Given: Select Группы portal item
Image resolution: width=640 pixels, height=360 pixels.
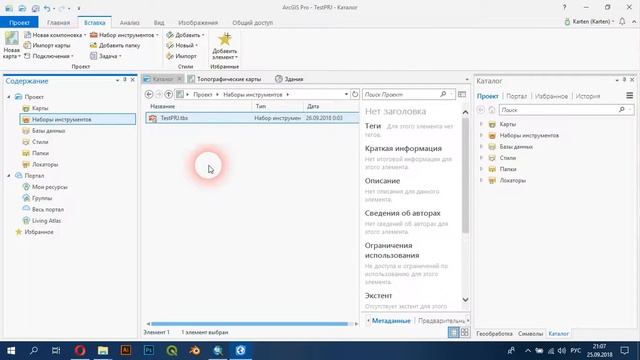Looking at the screenshot, I should [x=42, y=198].
